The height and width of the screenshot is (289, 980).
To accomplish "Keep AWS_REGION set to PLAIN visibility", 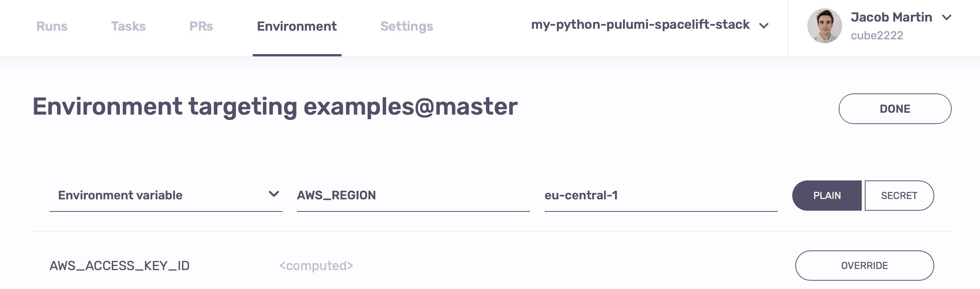I will (827, 195).
